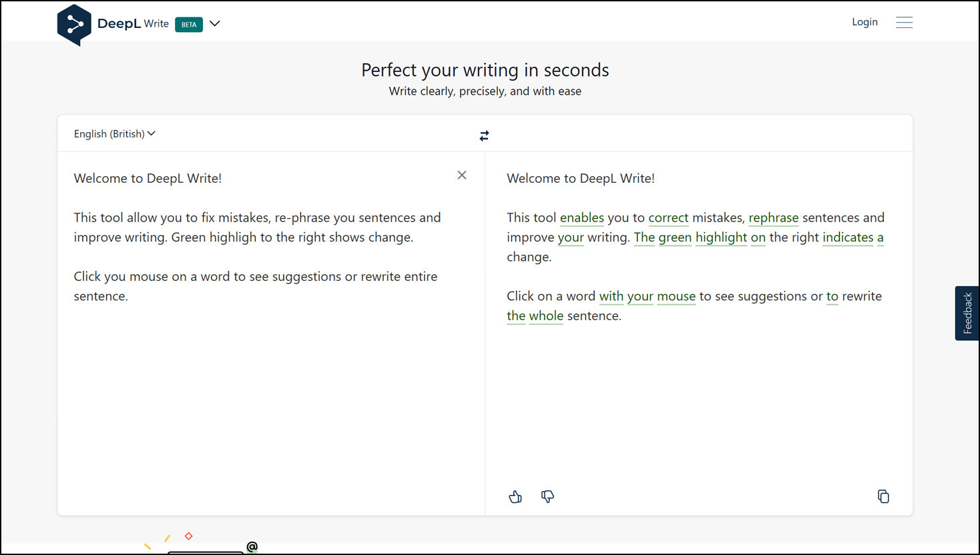This screenshot has width=980, height=555.
Task: Click the highlighted word "whole"
Action: click(546, 316)
